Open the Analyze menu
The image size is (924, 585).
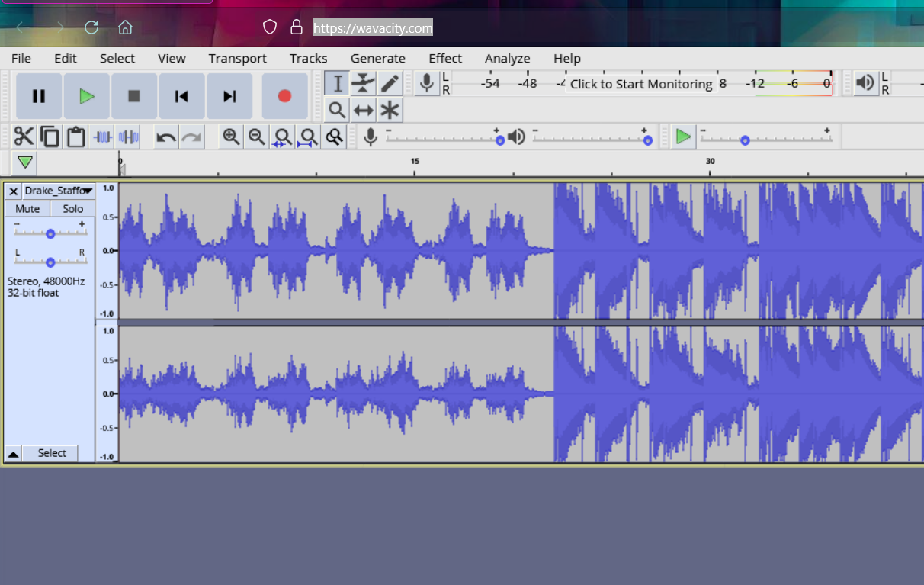pos(508,58)
